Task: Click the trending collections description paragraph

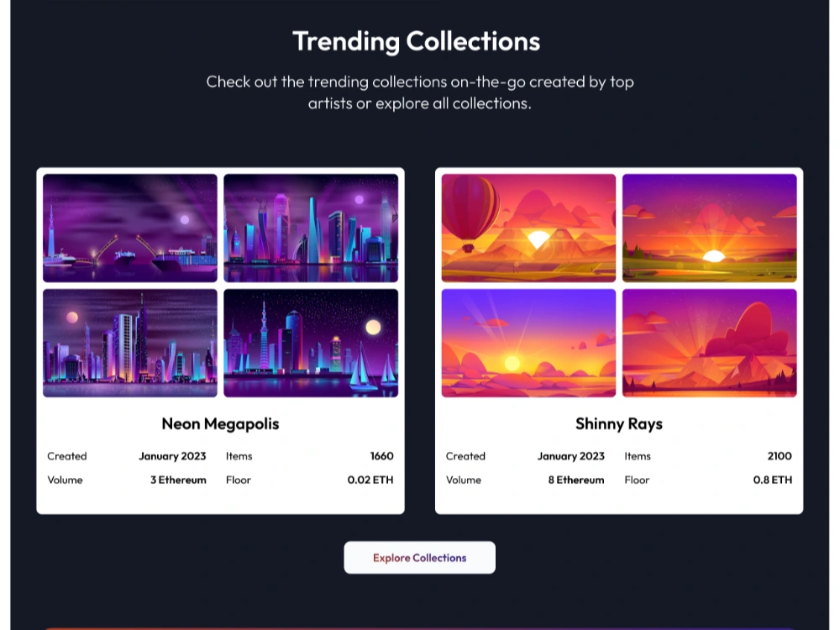Action: [x=419, y=92]
